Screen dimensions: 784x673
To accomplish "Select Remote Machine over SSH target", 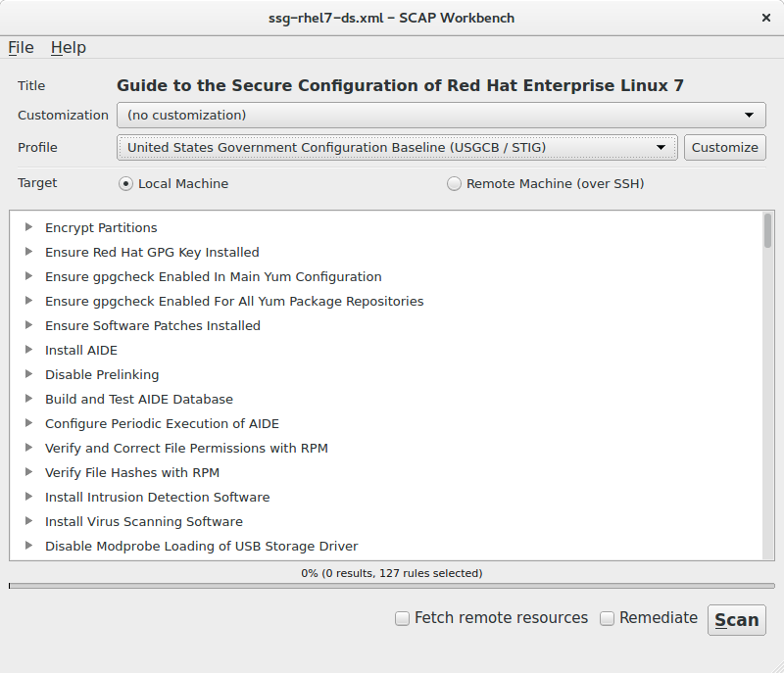I will [x=454, y=183].
